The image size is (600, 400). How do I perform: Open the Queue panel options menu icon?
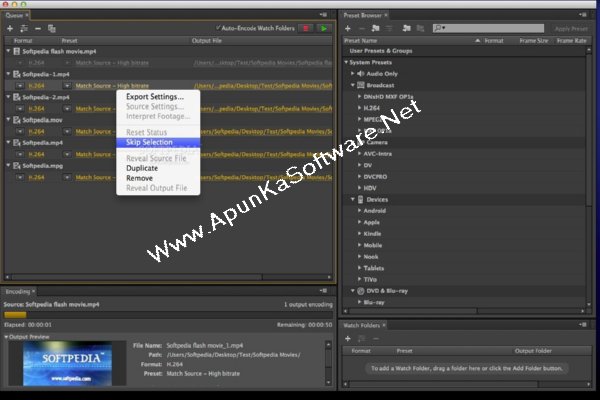click(323, 15)
